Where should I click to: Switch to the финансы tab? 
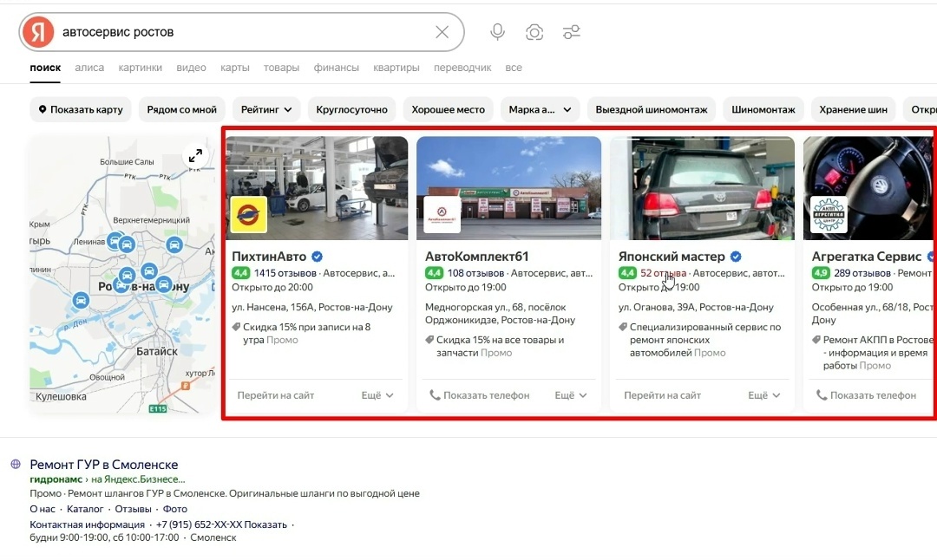tap(337, 68)
